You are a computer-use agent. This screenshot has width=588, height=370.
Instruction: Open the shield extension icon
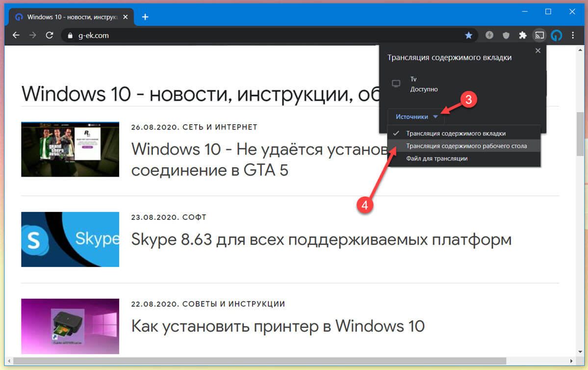[506, 35]
